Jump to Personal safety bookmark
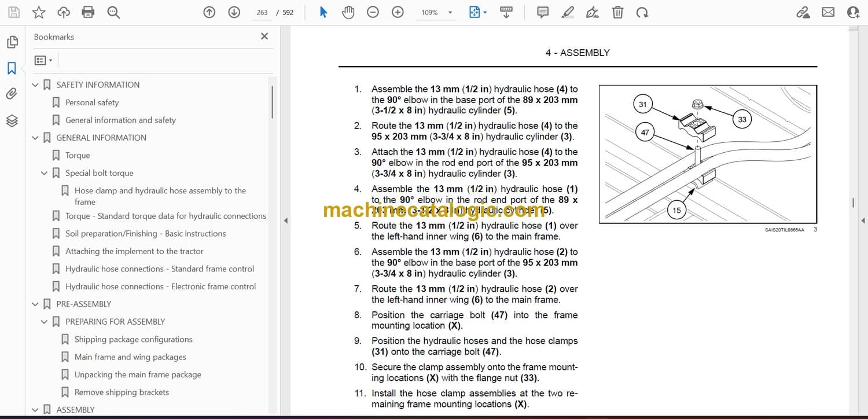Image resolution: width=868 pixels, height=419 pixels. coord(92,102)
